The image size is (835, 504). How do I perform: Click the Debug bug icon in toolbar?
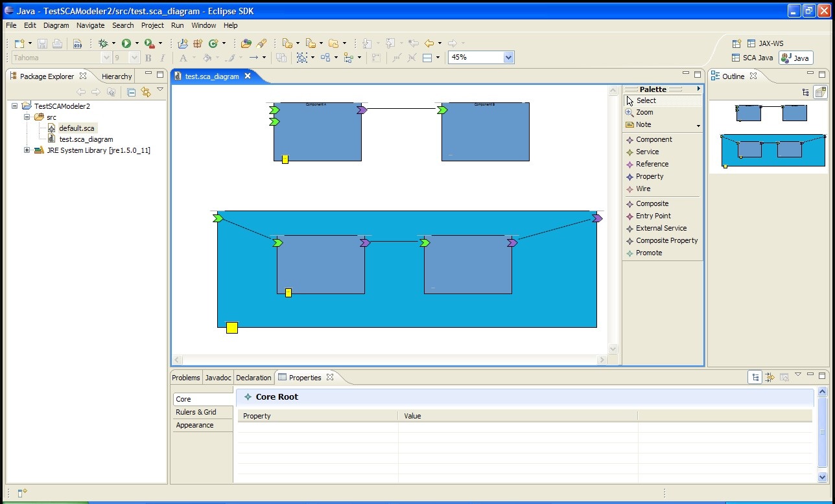102,43
